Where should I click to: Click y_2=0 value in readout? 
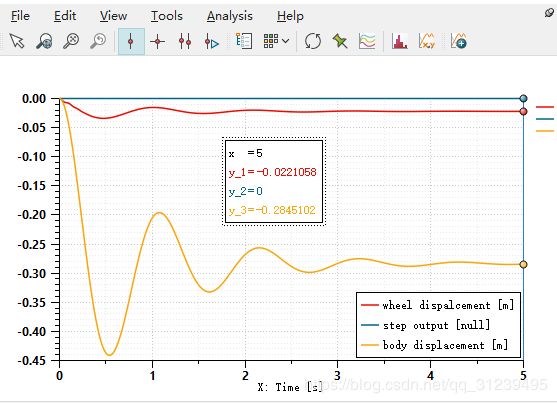pos(245,192)
